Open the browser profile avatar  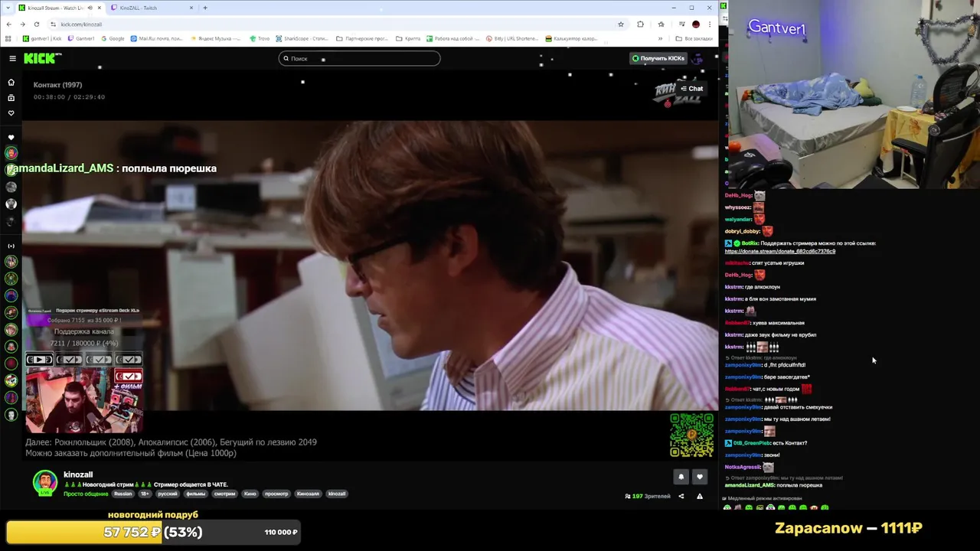(x=695, y=24)
